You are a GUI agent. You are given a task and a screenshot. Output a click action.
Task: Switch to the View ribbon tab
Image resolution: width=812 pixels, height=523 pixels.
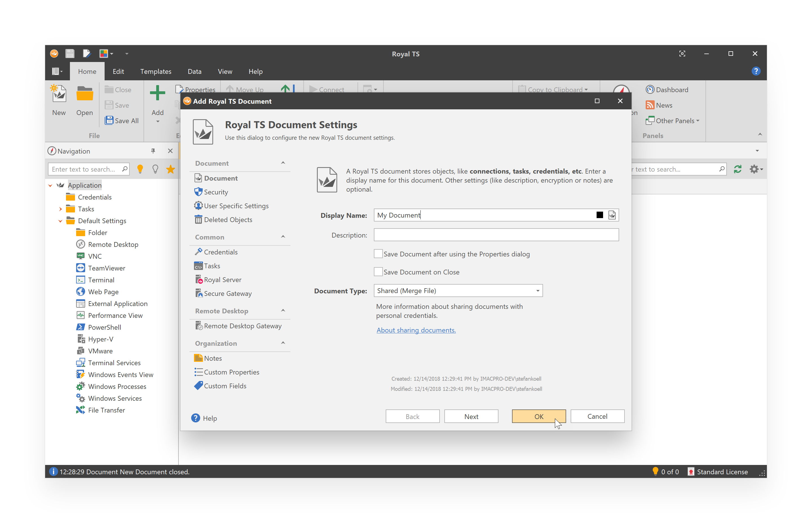[225, 71]
